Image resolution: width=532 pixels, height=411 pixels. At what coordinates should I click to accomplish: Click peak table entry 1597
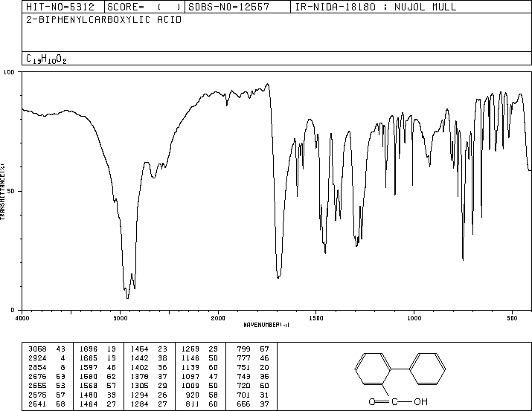pos(89,368)
